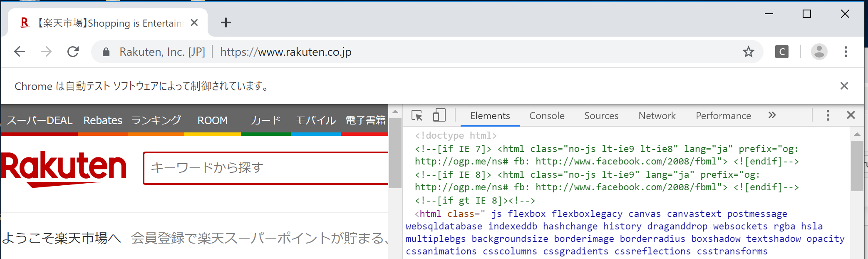Close the Chrome window
The image size is (868, 259).
point(845,14)
